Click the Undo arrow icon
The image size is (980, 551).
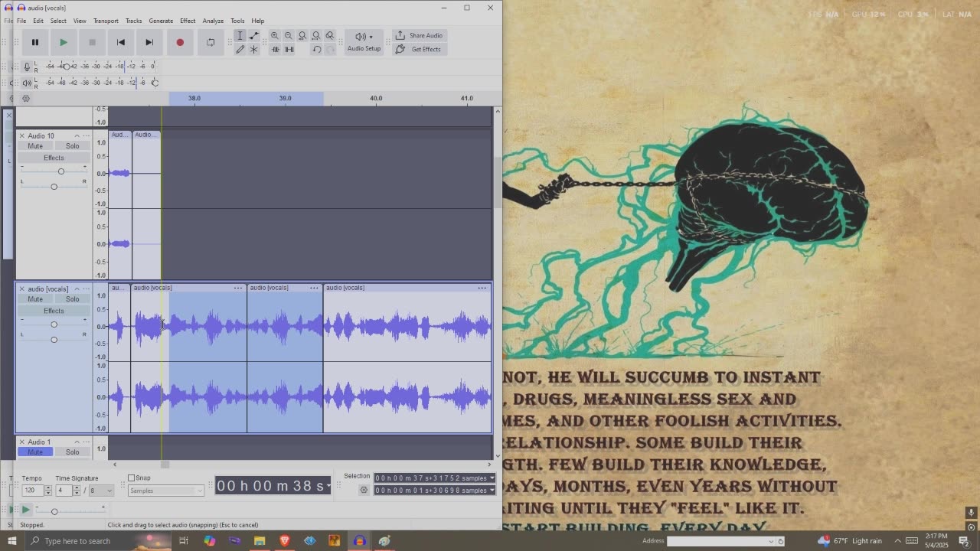(x=316, y=50)
